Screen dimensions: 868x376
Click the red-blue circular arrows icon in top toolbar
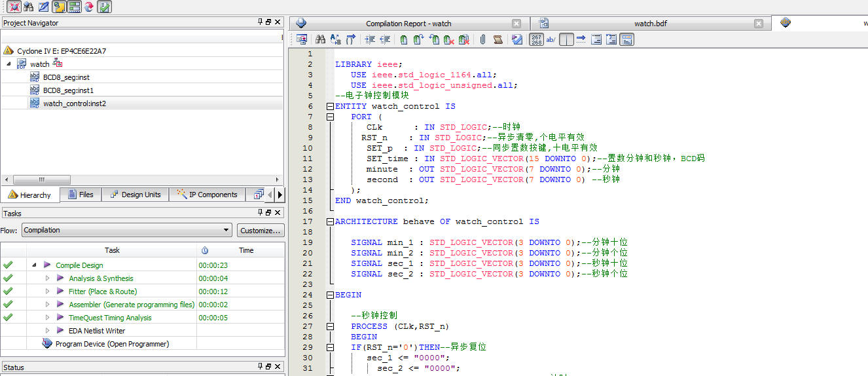tap(89, 7)
